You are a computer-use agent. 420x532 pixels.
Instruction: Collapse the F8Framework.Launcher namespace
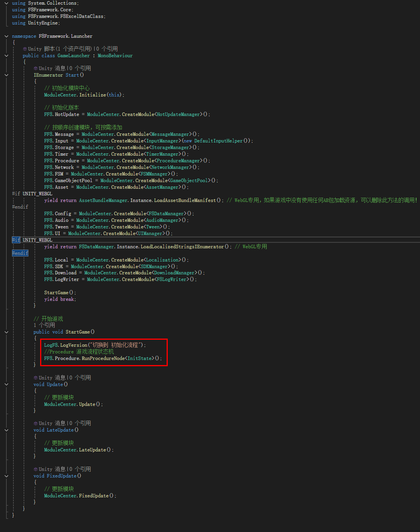[6, 36]
